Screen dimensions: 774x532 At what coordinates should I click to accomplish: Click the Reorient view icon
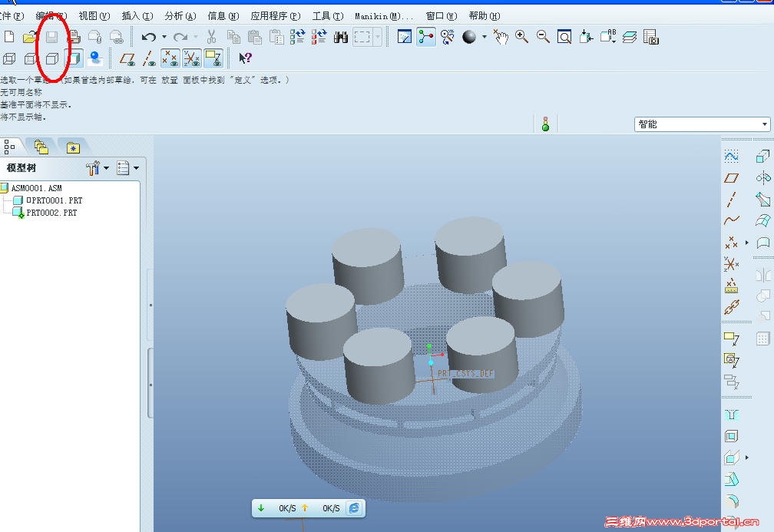586,37
